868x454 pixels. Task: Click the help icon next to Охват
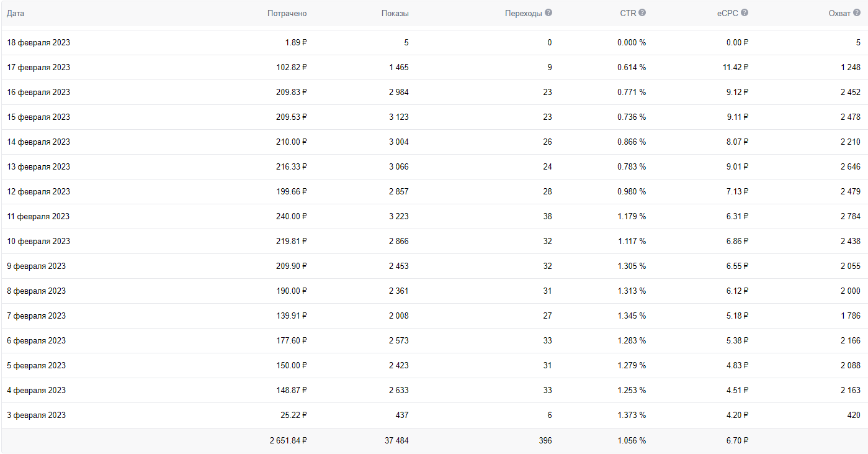click(x=857, y=13)
